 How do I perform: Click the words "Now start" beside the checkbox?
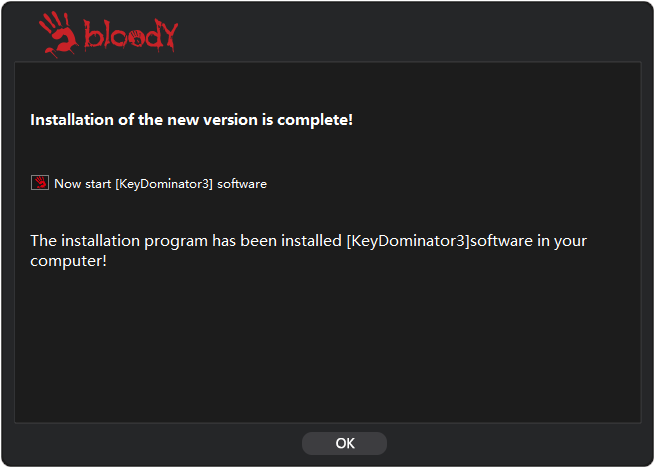[x=83, y=184]
